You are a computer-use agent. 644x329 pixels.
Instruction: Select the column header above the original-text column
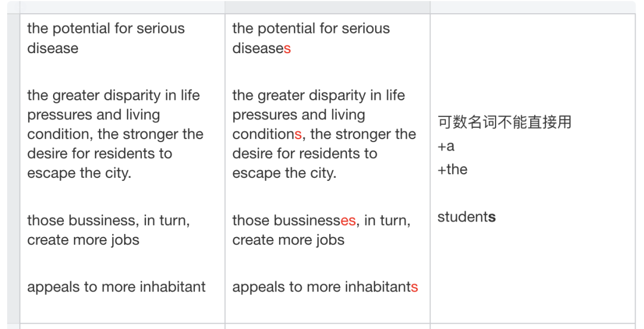[122, 7]
